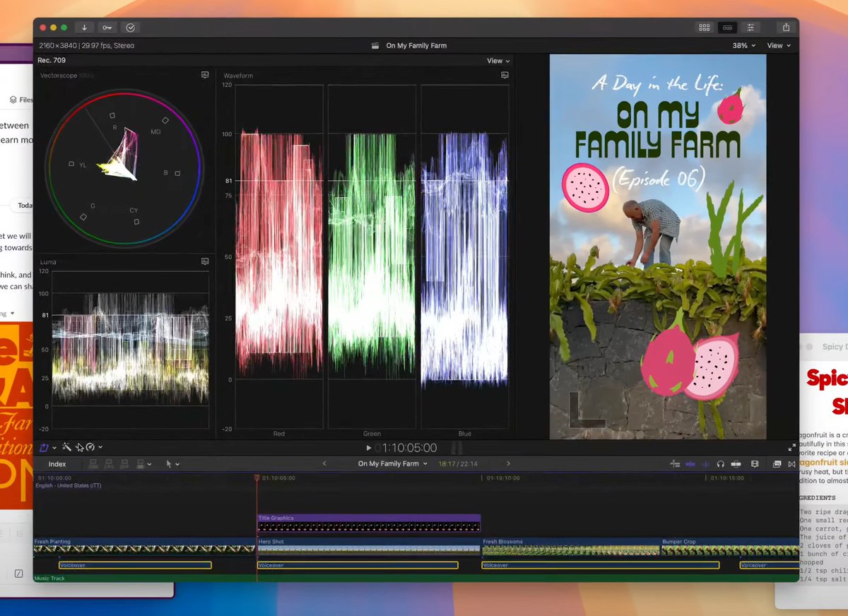Viewport: 848px width, 616px height.
Task: Click the Files button in left background window
Action: pos(20,100)
